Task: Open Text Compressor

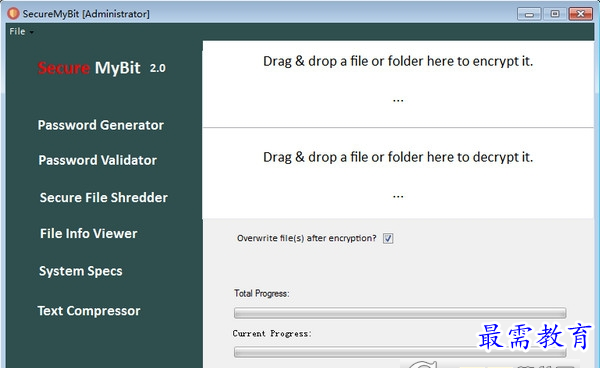Action: coord(89,311)
